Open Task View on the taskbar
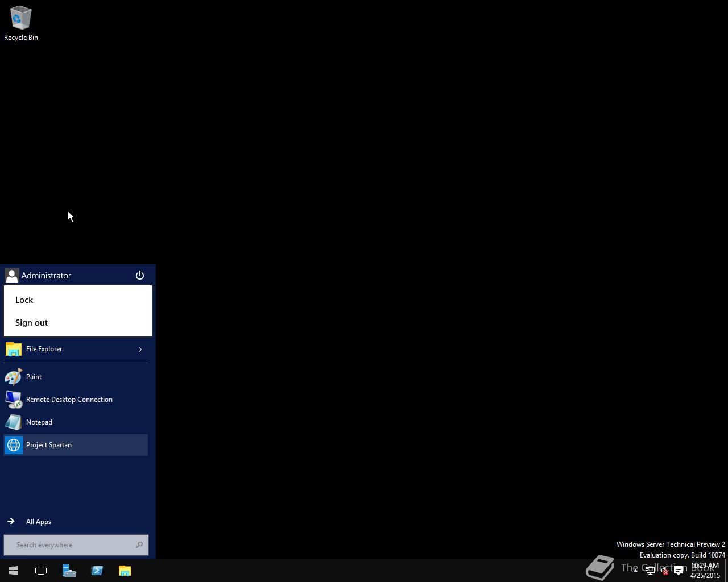The height and width of the screenshot is (582, 728). point(41,571)
